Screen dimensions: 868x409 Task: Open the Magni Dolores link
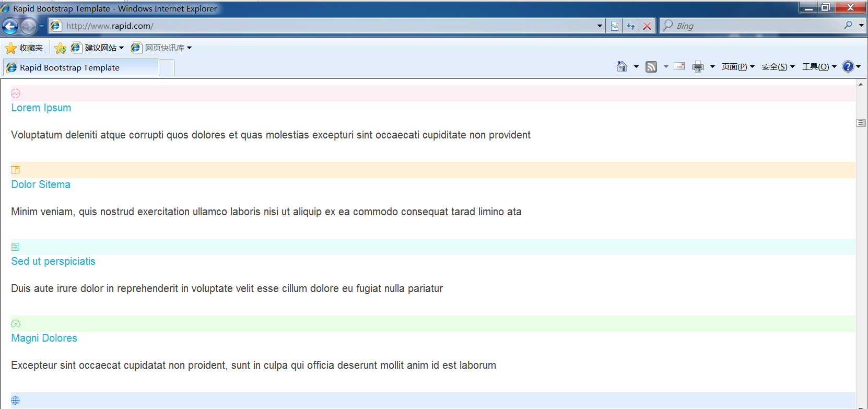coord(44,338)
